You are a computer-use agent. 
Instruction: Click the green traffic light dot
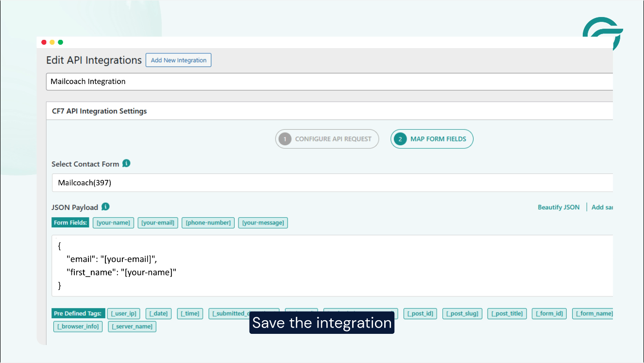60,42
